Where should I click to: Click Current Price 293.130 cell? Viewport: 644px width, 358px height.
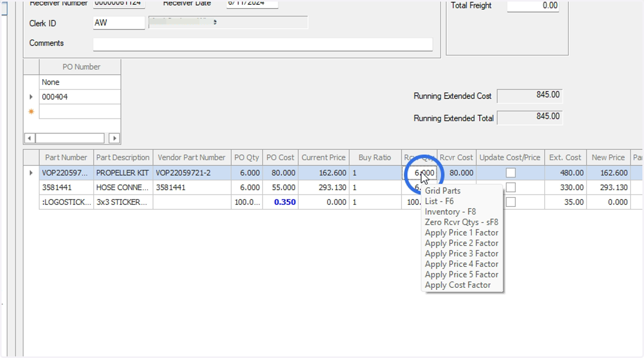324,188
